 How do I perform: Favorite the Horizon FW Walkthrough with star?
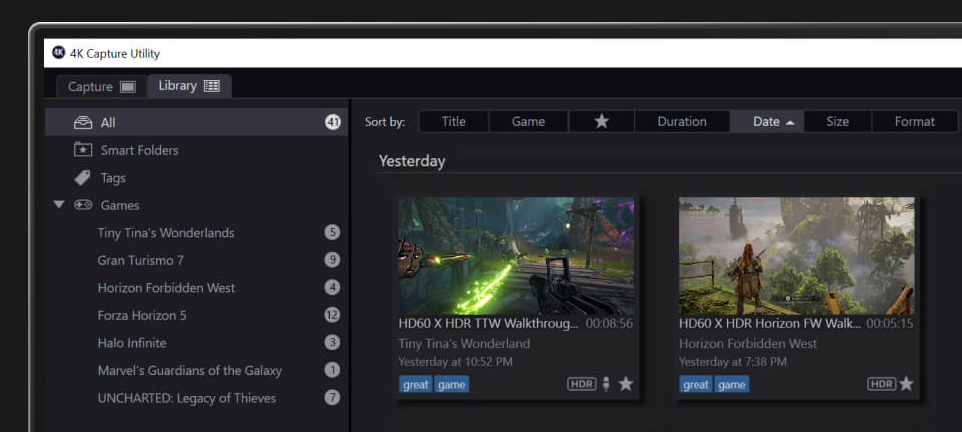tap(906, 384)
